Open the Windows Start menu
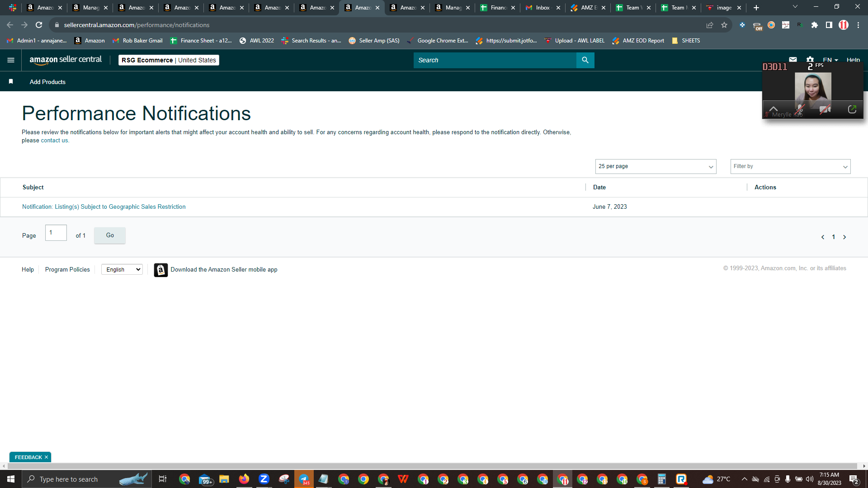This screenshot has height=488, width=868. (11, 479)
